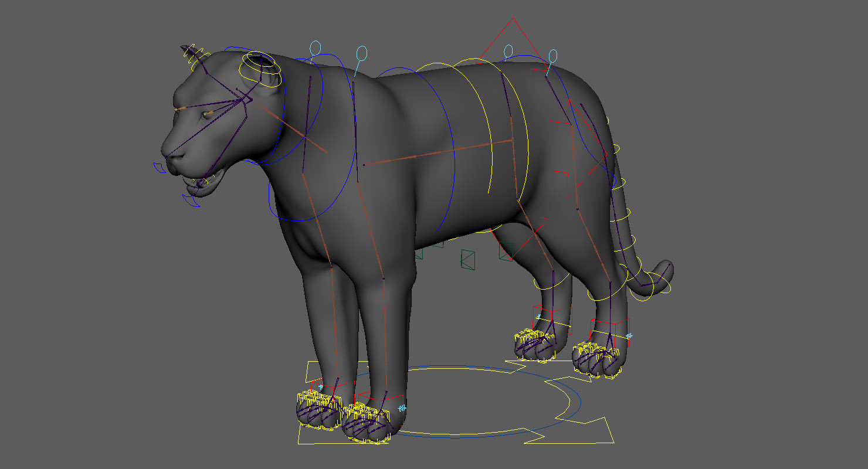Select the cyan arrow marker near the front-left foot
Screen dimensions: 868x469
click(x=320, y=387)
